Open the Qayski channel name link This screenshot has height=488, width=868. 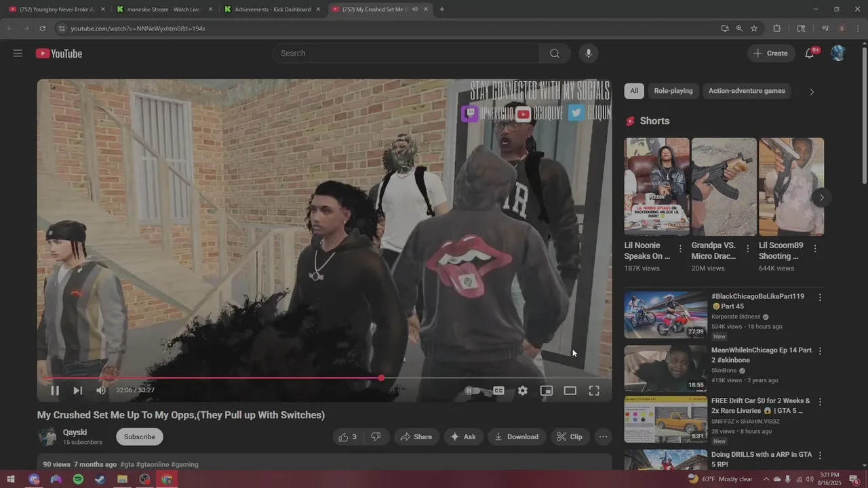point(75,432)
